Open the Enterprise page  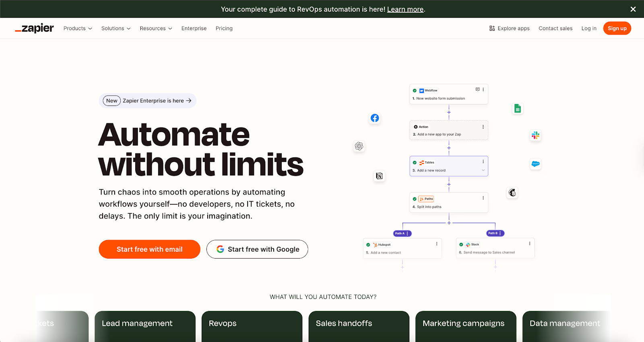(194, 28)
